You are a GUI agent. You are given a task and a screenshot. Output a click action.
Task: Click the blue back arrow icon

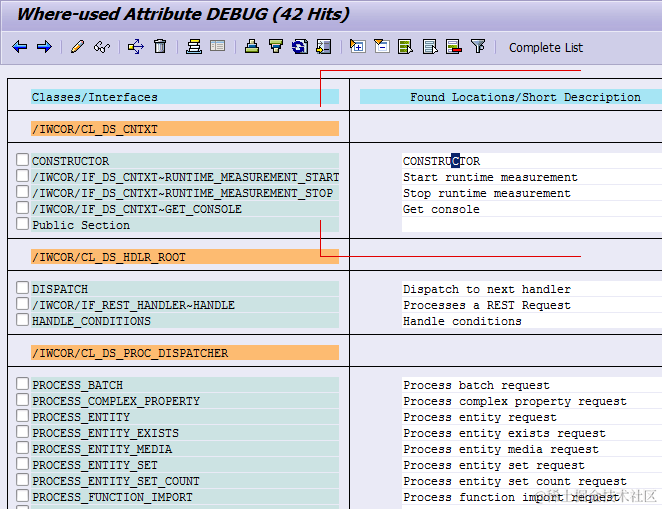pyautogui.click(x=20, y=46)
